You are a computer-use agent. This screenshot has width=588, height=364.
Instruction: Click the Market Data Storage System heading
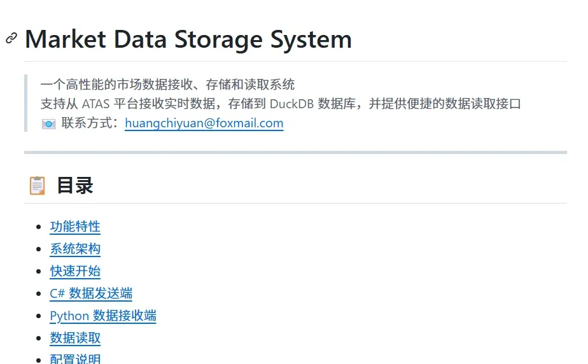coord(188,39)
